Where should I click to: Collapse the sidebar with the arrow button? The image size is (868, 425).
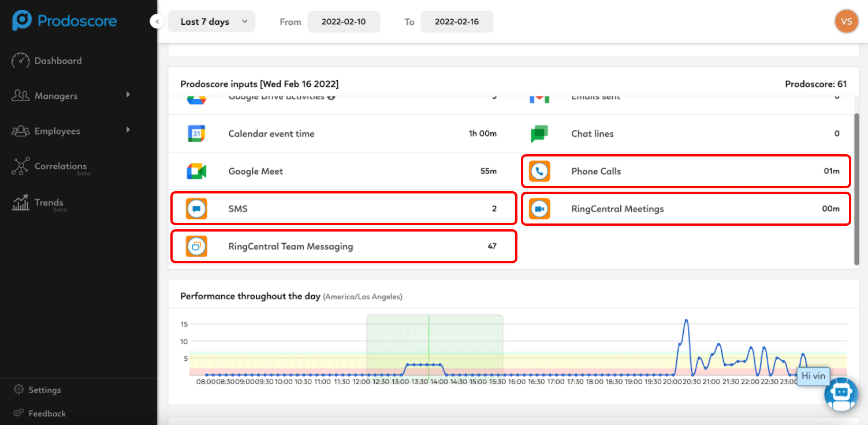coord(157,21)
